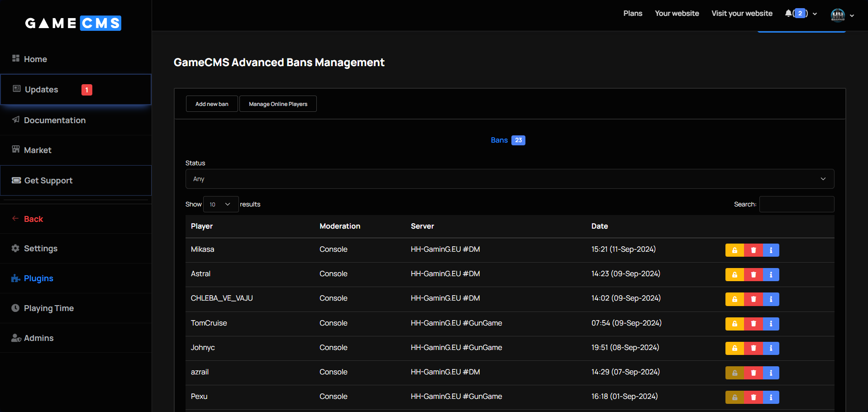Unlock the ban entry for Mikasa

tap(734, 250)
